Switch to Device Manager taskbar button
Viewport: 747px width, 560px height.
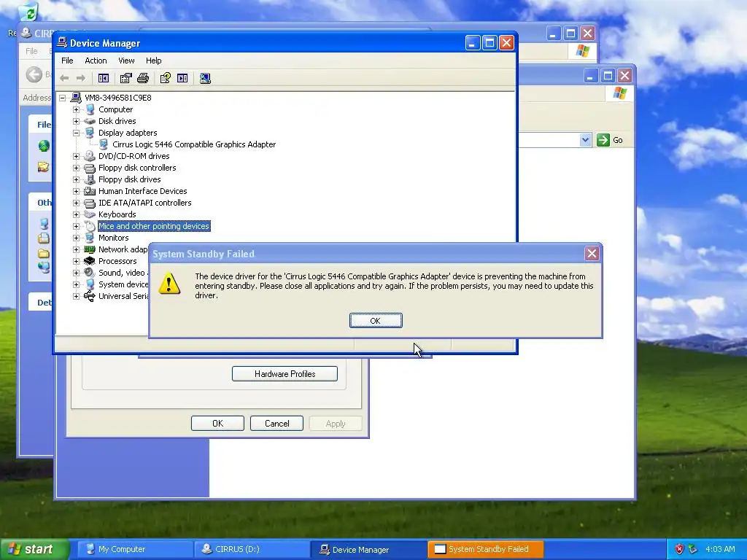coord(368,549)
